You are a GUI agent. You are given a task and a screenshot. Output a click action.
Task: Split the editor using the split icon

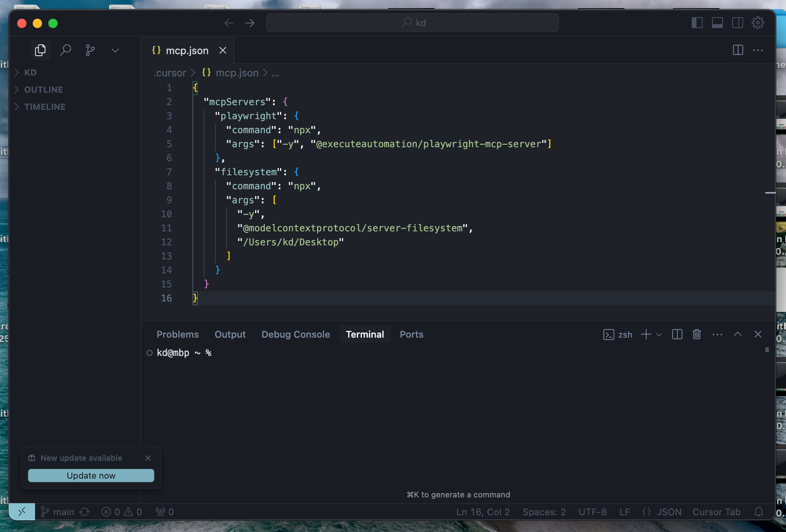click(x=737, y=50)
